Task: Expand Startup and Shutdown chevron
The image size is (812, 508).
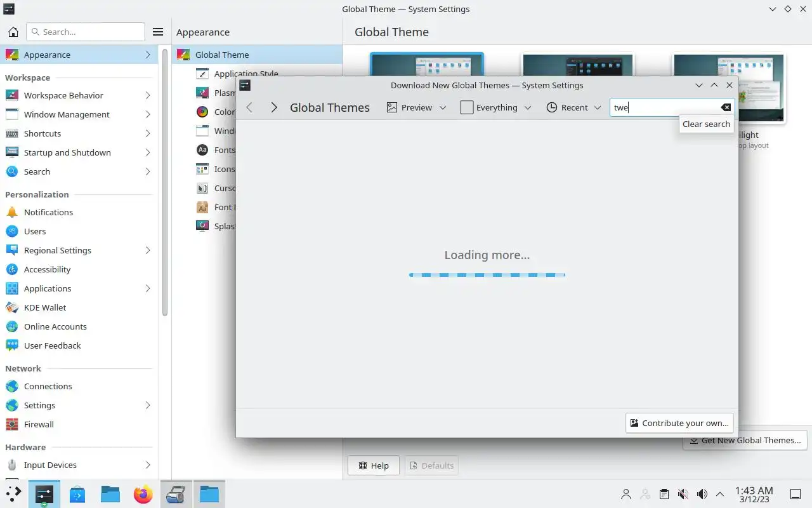Action: pyautogui.click(x=148, y=152)
